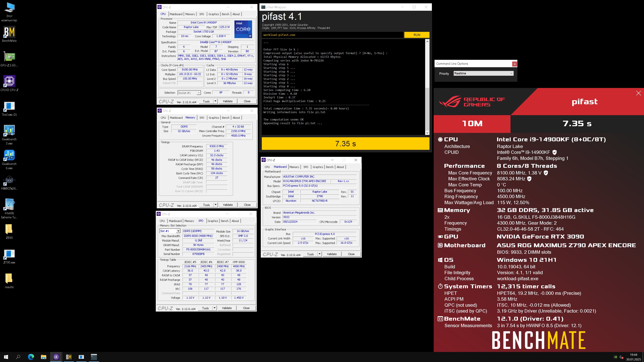Click Close in the Memory tab window
The height and width of the screenshot is (362, 644).
pyautogui.click(x=247, y=205)
